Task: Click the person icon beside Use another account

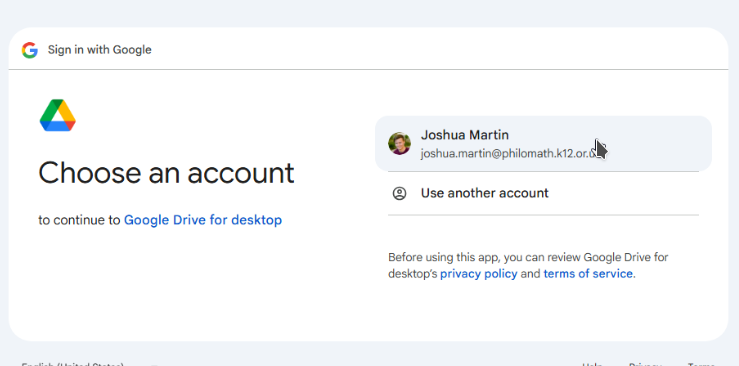Action: 399,193
